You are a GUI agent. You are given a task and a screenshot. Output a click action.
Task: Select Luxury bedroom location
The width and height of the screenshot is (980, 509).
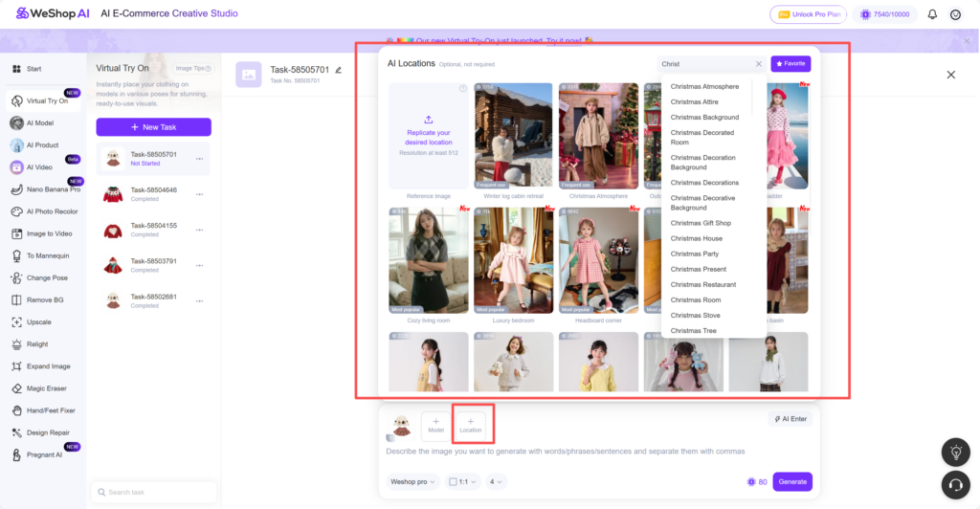pyautogui.click(x=513, y=260)
